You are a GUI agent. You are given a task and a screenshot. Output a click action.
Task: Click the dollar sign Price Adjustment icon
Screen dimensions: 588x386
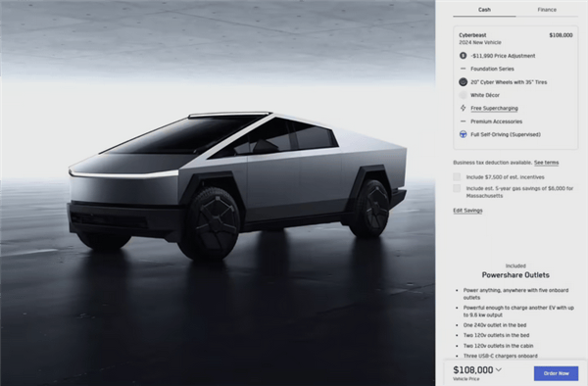point(464,56)
